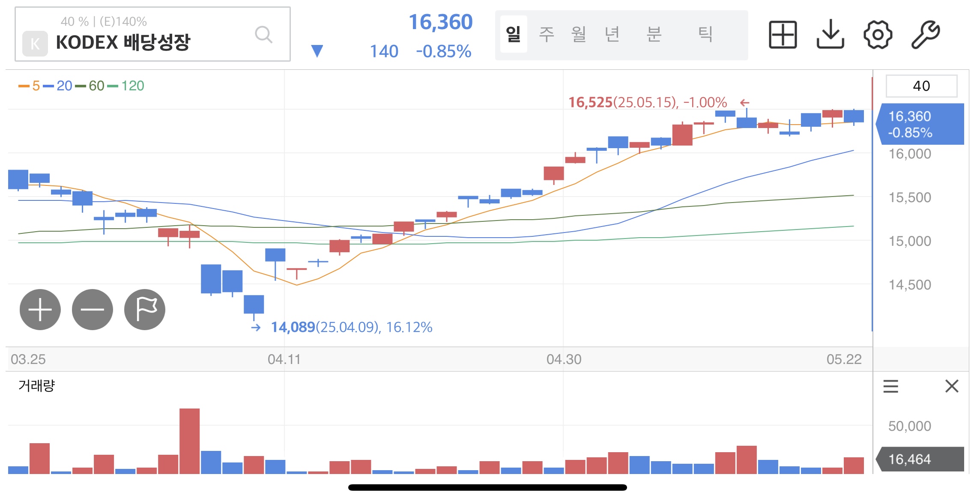Zoom out with the minus button
This screenshot has width=980, height=501.
pyautogui.click(x=93, y=310)
